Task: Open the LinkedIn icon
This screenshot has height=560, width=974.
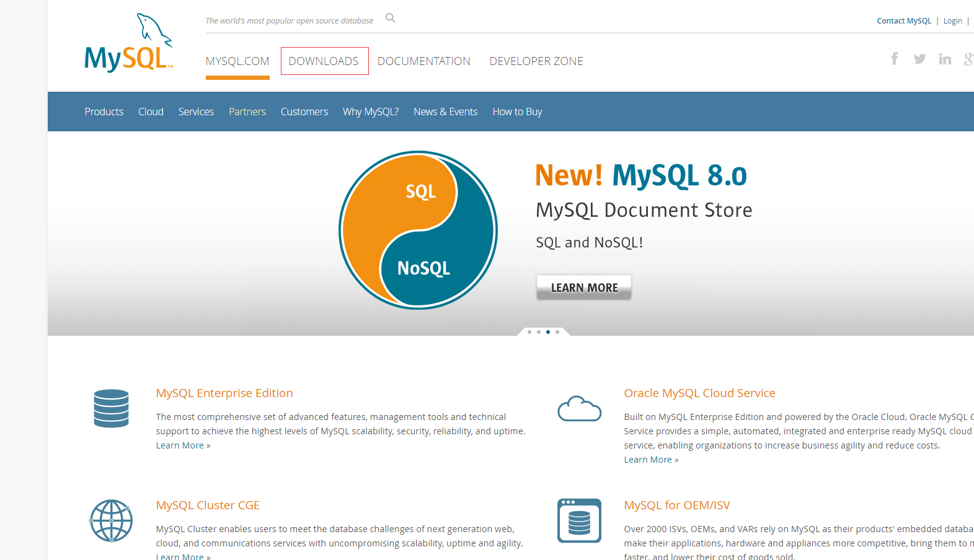Action: [945, 59]
